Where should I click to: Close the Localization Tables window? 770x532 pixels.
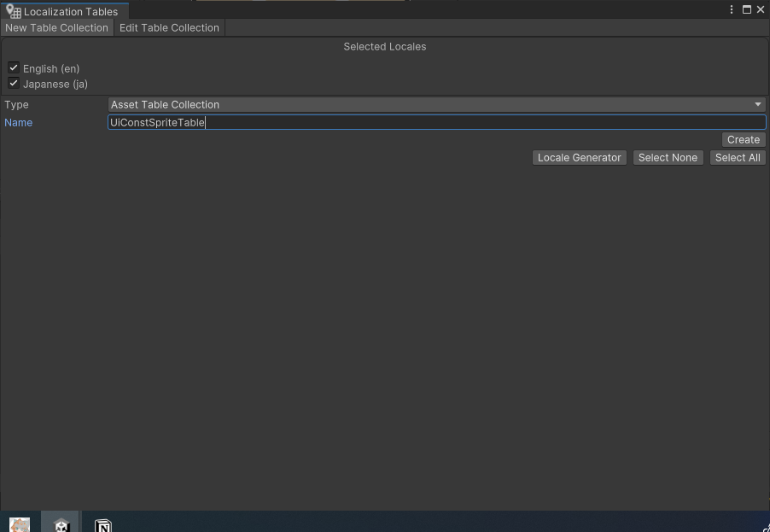pyautogui.click(x=760, y=10)
